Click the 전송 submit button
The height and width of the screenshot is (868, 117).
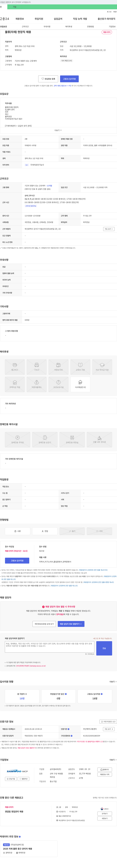pyautogui.click(x=104, y=648)
